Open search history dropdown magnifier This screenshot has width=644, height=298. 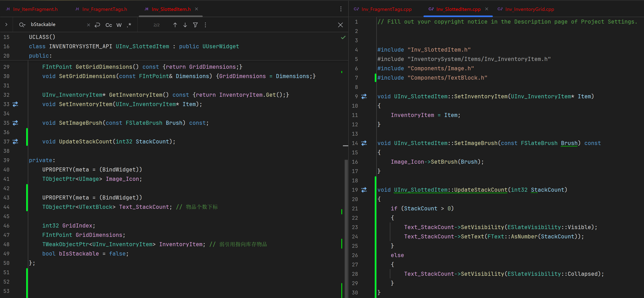22,25
